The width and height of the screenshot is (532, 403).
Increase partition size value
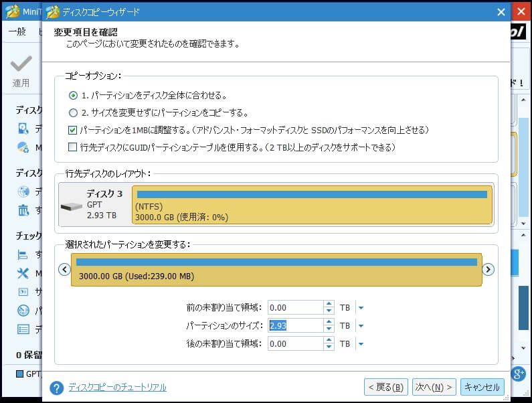pyautogui.click(x=329, y=322)
